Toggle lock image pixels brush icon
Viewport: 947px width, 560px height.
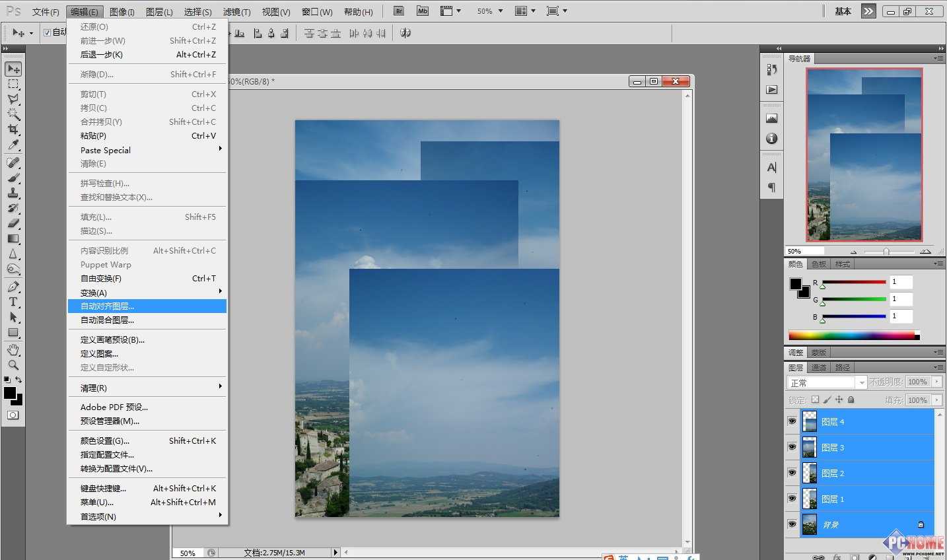[x=827, y=400]
